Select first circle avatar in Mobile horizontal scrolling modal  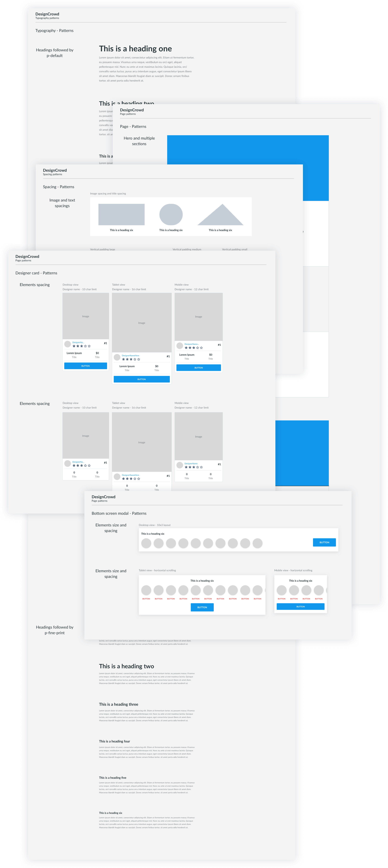(x=282, y=590)
